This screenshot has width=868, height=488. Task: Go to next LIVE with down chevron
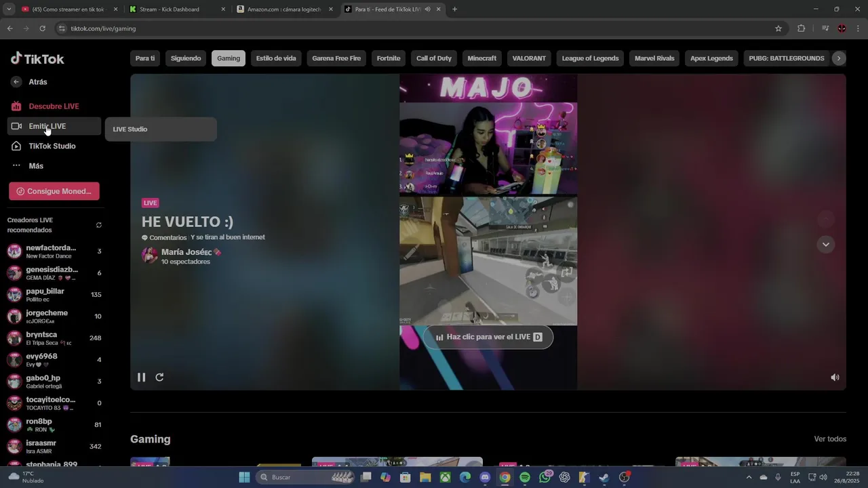pos(825,244)
